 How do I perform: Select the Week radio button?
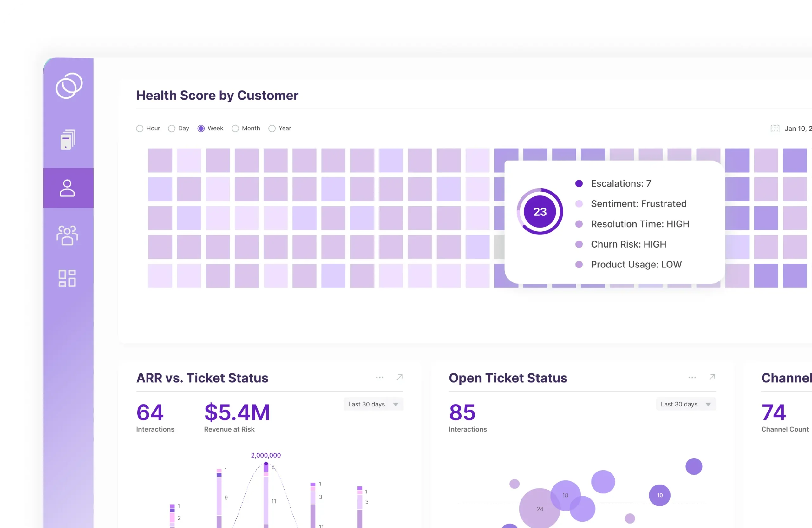point(201,128)
